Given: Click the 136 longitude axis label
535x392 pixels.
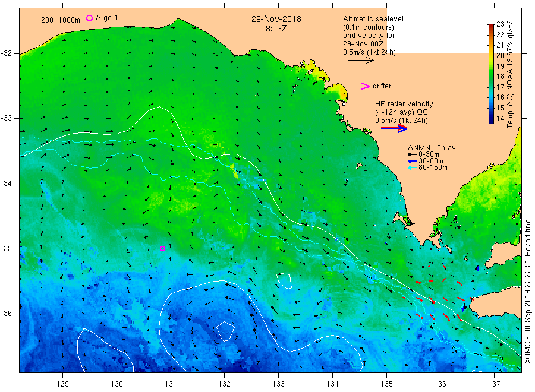Looking at the screenshot, I should pyautogui.click(x=440, y=384).
